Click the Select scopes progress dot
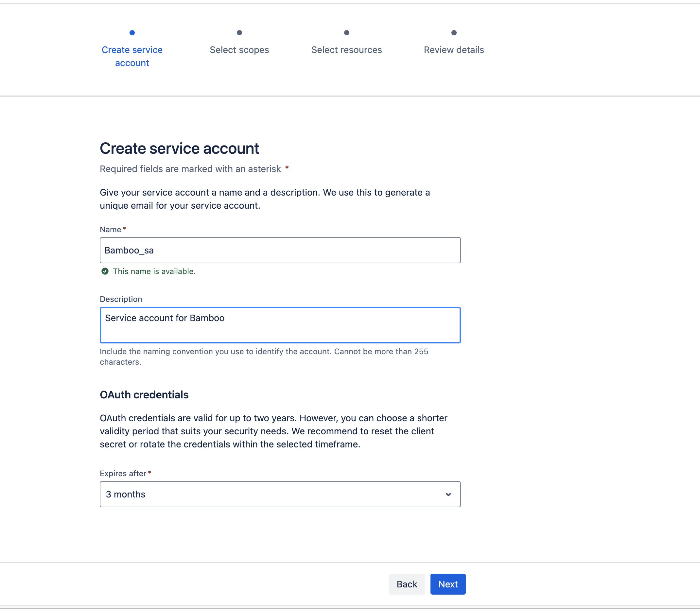 pos(239,33)
